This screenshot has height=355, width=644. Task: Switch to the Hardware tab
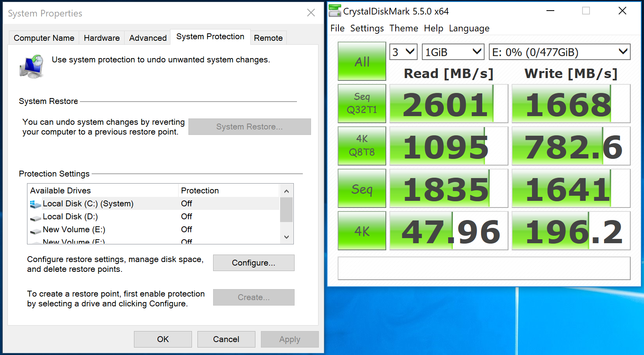point(102,38)
